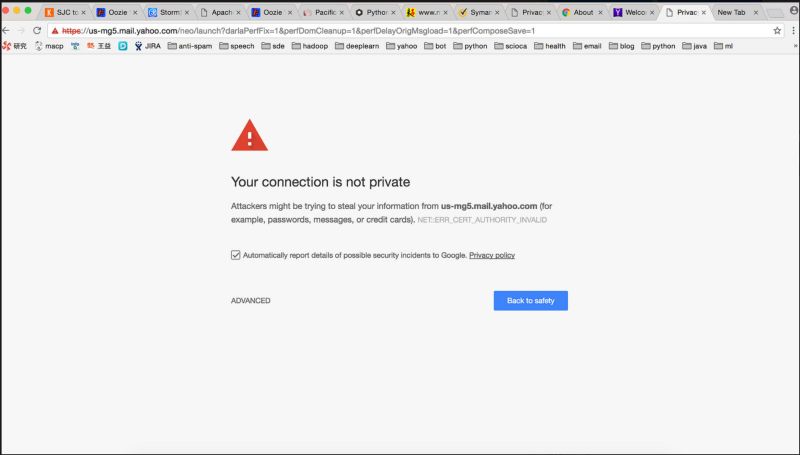Click the Your connection is not private heading
The height and width of the screenshot is (455, 800).
(320, 182)
